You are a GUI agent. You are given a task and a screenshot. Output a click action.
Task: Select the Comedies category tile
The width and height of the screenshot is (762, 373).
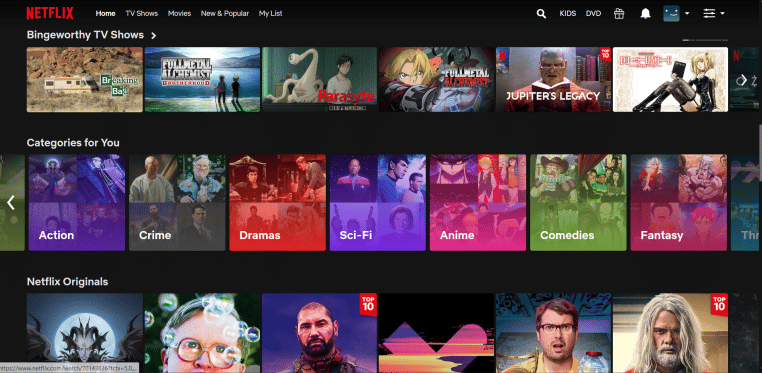coord(578,203)
